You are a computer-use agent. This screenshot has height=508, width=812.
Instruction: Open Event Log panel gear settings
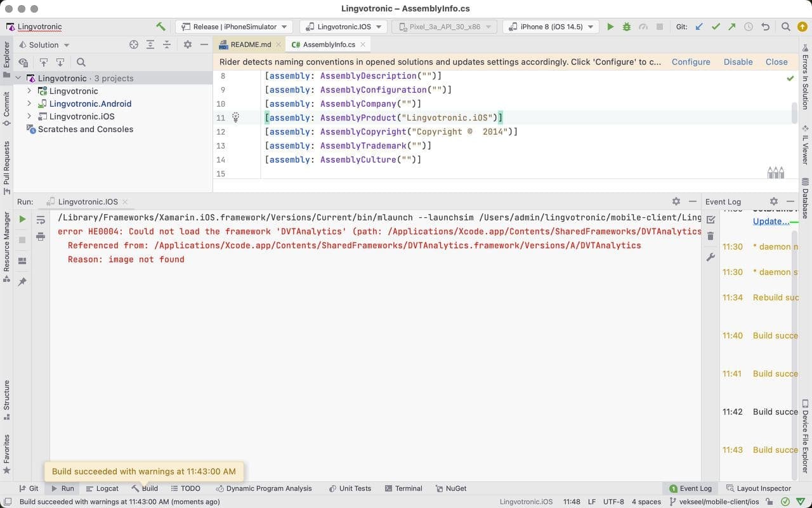point(773,201)
